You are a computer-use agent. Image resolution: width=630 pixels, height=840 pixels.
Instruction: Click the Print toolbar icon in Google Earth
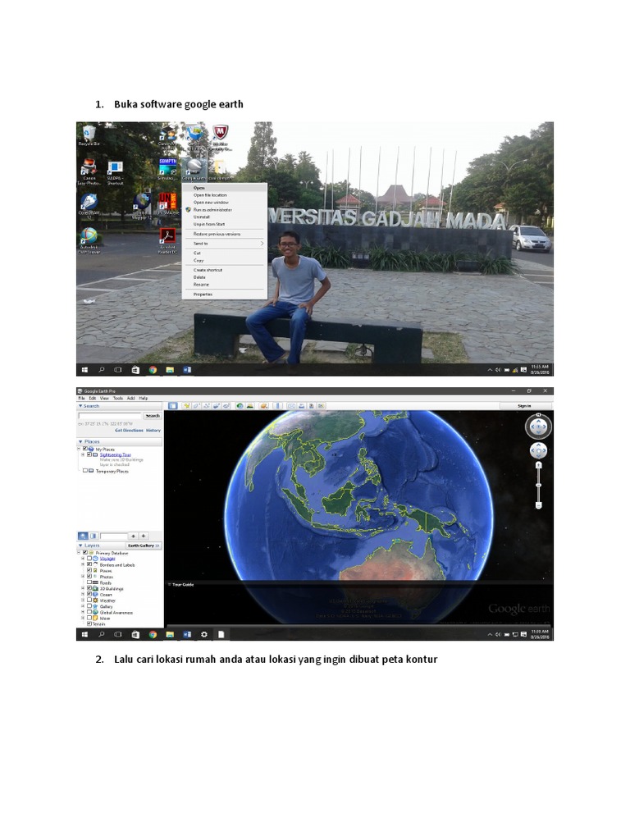pos(302,406)
